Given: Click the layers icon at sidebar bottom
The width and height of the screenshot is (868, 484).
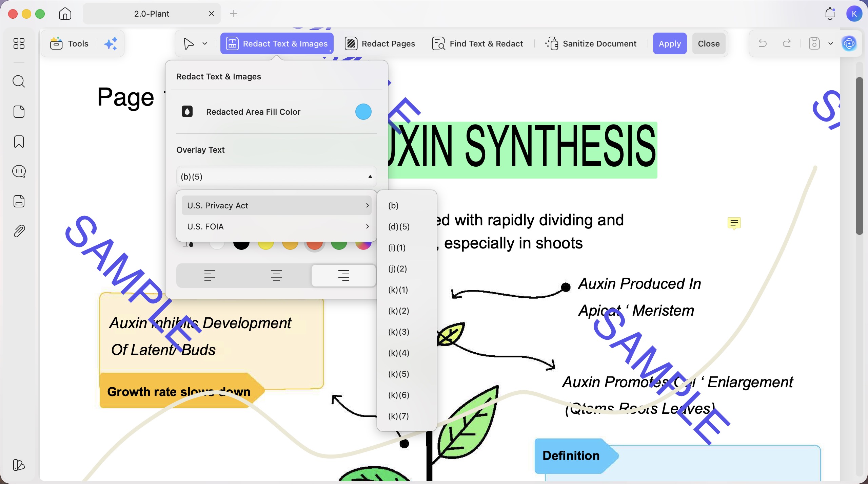Looking at the screenshot, I should point(19,465).
